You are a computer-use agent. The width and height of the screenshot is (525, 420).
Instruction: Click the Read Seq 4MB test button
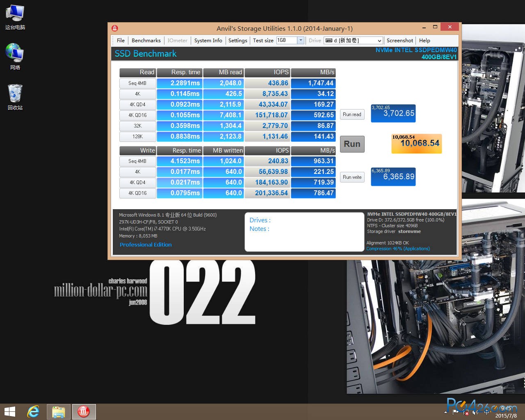tap(137, 83)
